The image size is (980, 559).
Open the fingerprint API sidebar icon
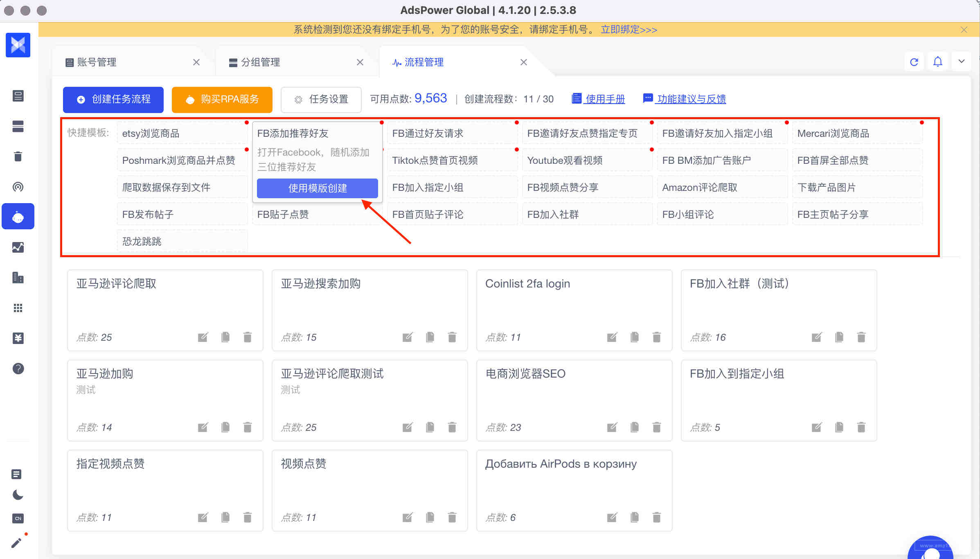tap(18, 187)
